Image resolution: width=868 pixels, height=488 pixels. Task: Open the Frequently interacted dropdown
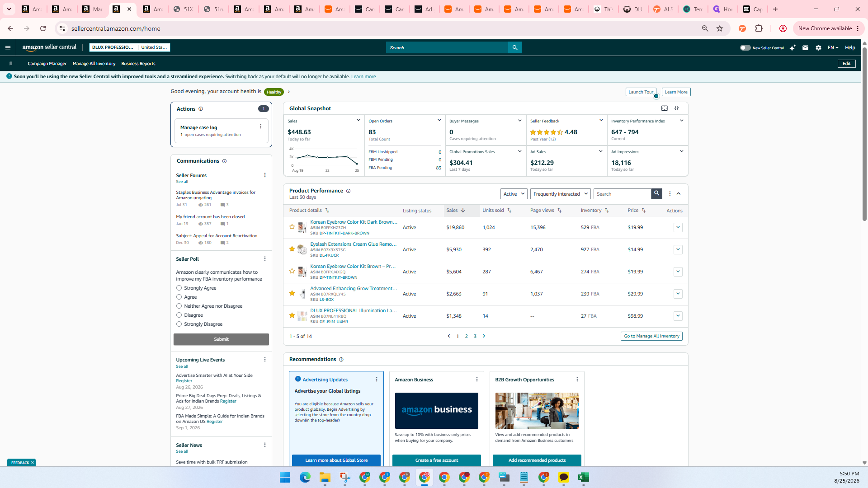(x=561, y=194)
